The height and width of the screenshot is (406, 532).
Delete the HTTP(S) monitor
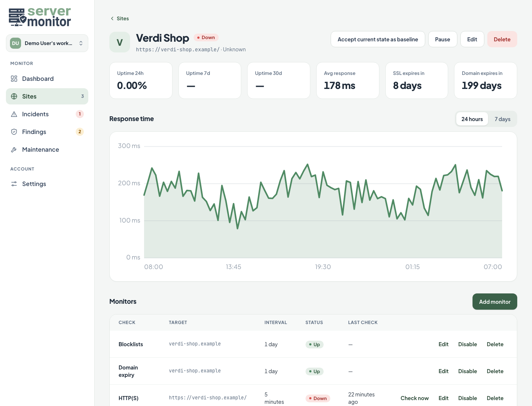[495, 398]
